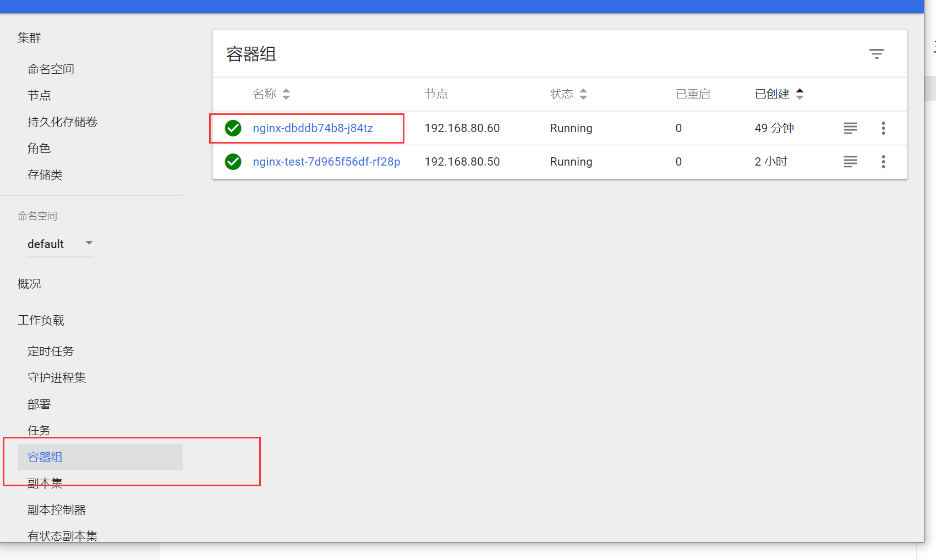Click the 状态 column header
Screen dimensions: 936x560
(561, 94)
